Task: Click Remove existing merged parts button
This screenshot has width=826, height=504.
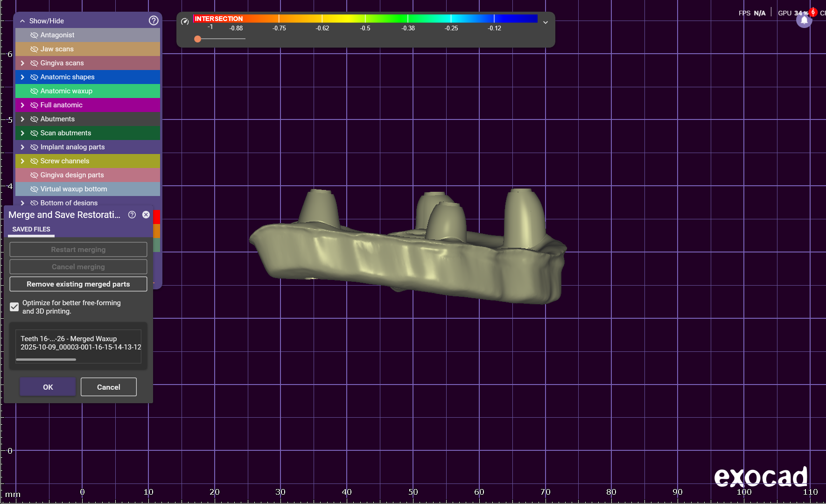Action: point(78,284)
